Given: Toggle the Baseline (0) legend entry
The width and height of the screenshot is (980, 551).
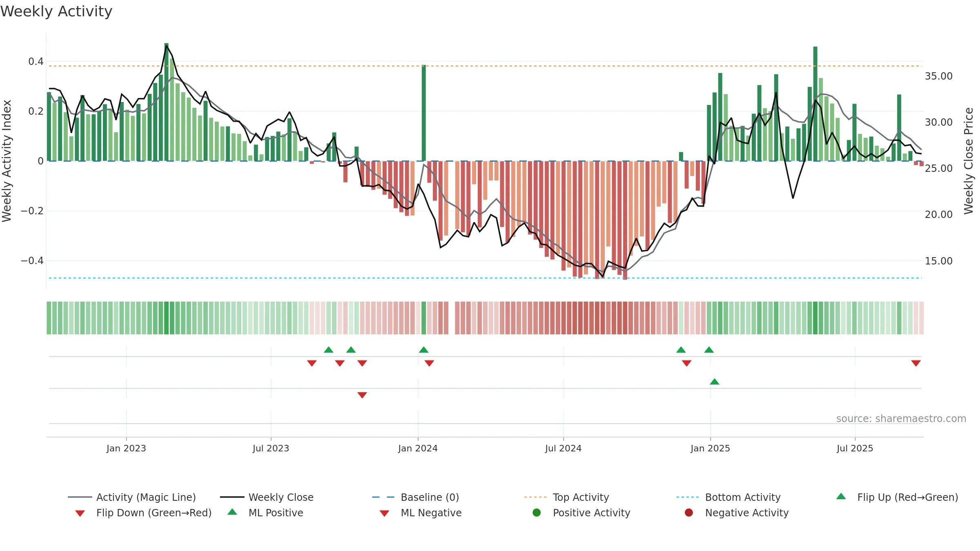Looking at the screenshot, I should [x=416, y=497].
